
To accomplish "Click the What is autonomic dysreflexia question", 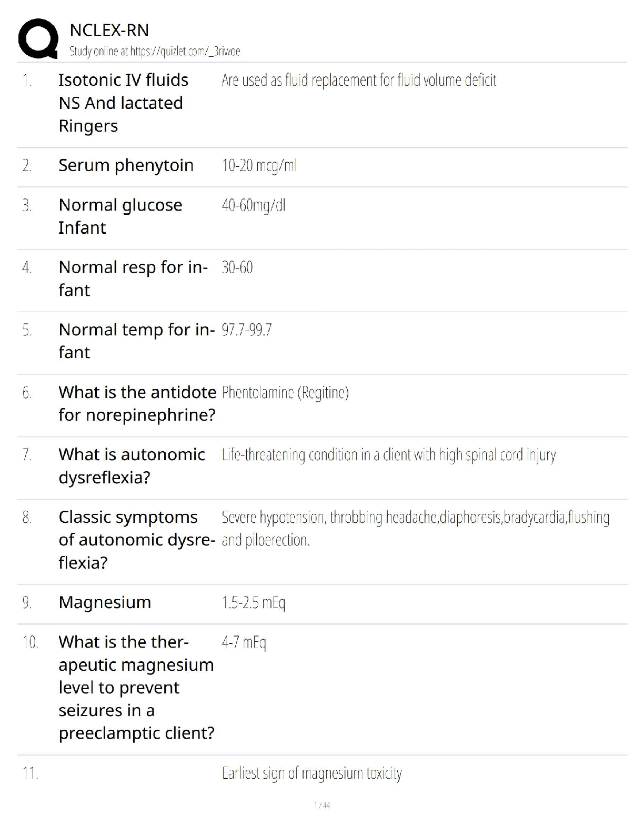I will coord(132,465).
